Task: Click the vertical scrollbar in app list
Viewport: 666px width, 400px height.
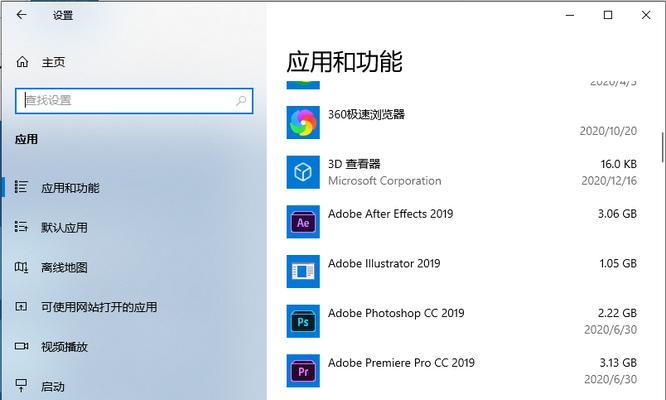Action: point(662,147)
